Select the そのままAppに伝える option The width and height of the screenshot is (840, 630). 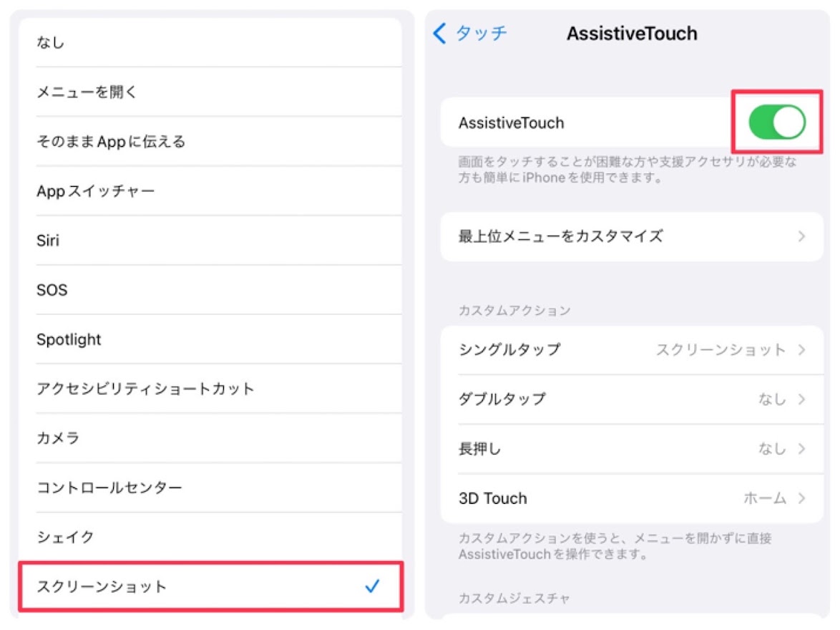click(210, 142)
